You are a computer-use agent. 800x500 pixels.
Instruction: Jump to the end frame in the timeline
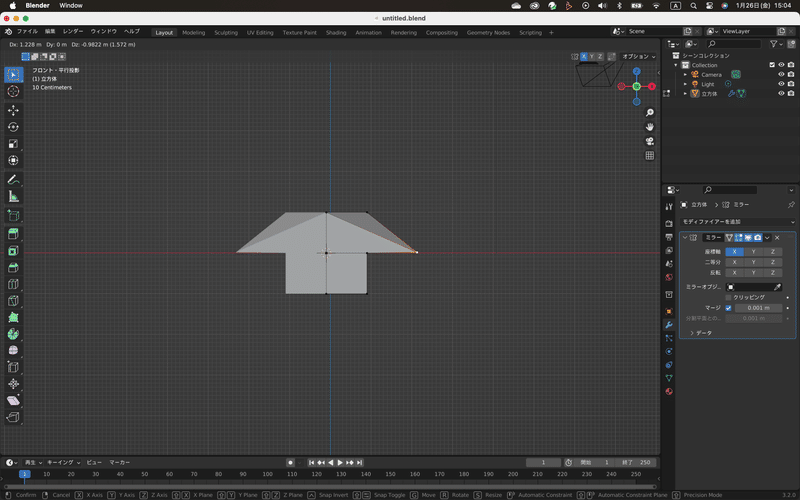tap(359, 463)
